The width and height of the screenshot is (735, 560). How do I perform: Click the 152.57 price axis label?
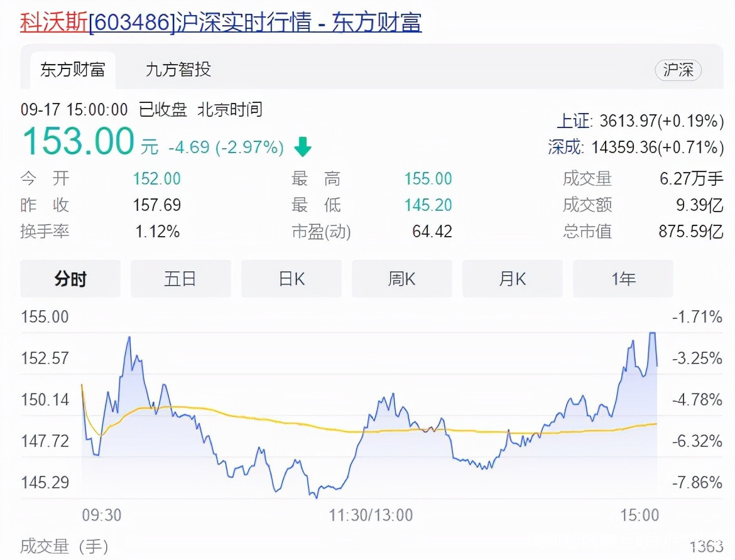click(x=45, y=358)
